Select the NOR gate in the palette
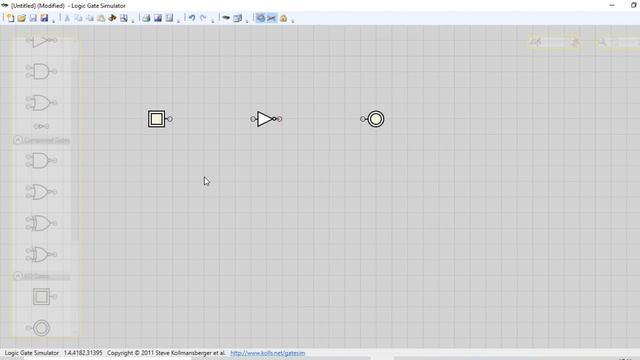The image size is (640, 360). [x=41, y=192]
